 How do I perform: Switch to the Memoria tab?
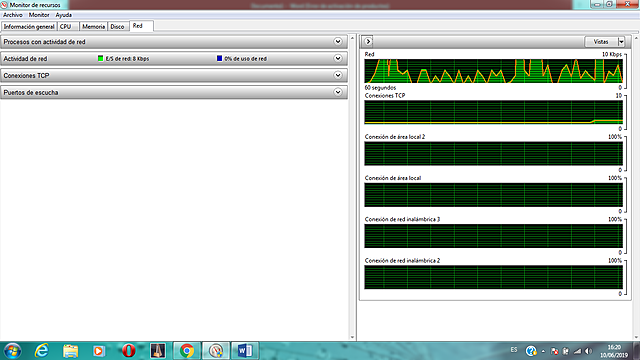point(93,27)
